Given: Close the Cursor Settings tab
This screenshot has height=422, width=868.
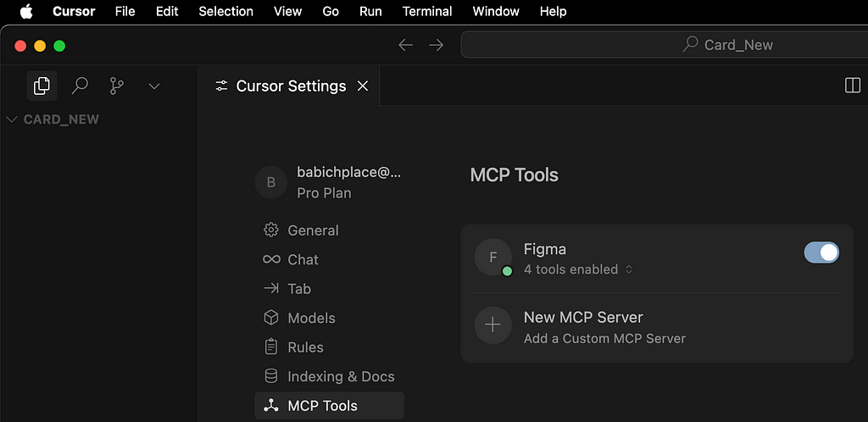Looking at the screenshot, I should (363, 86).
